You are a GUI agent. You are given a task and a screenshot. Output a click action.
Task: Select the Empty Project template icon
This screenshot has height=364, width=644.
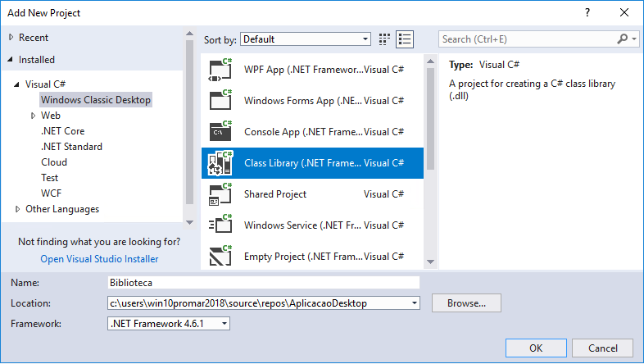tap(220, 257)
